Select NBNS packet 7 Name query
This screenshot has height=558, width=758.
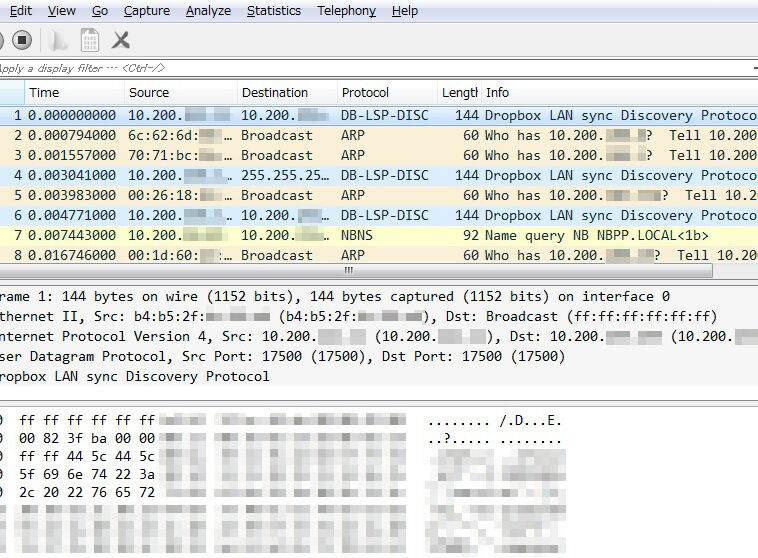[379, 235]
